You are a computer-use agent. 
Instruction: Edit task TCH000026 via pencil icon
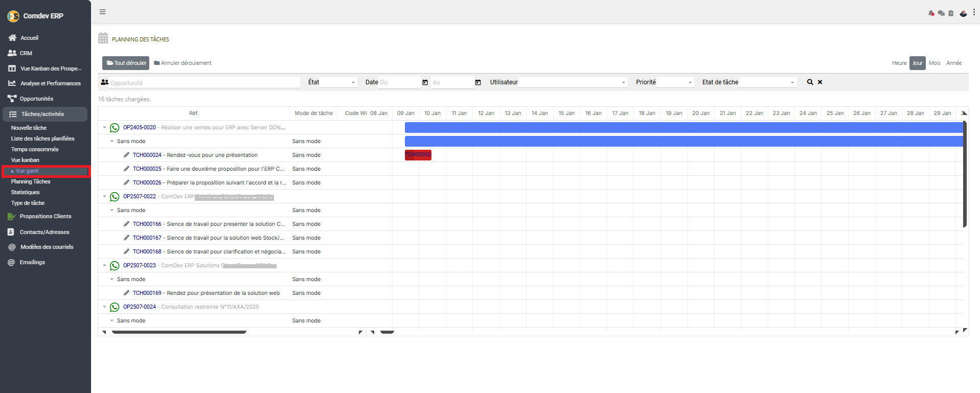126,182
